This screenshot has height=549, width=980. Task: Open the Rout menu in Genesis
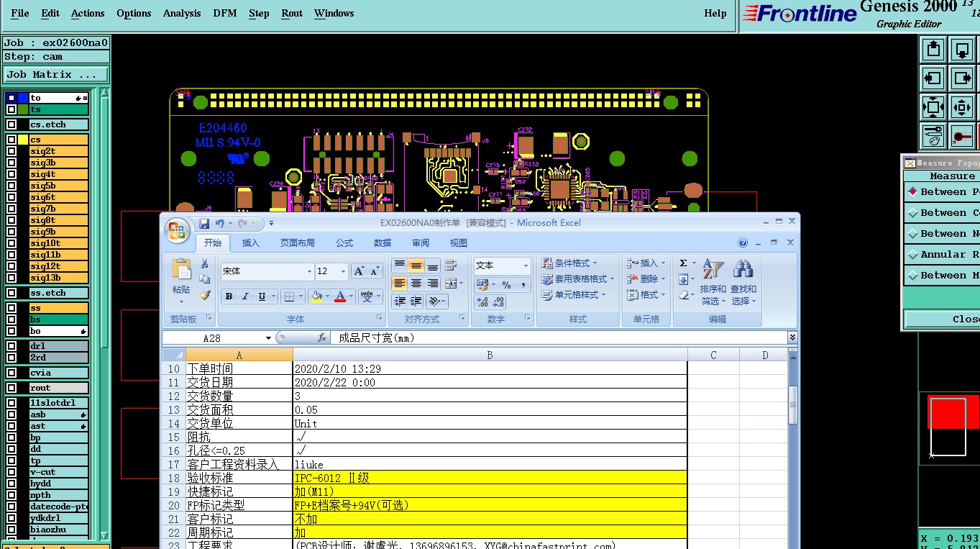(292, 13)
